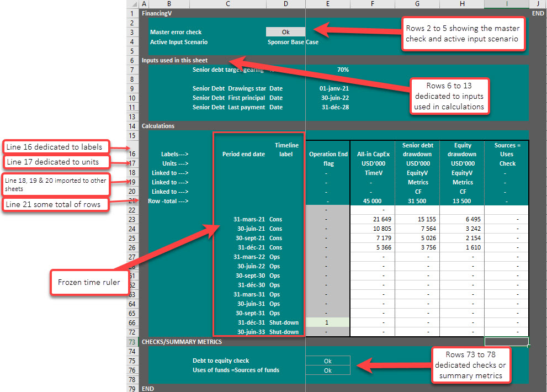The width and height of the screenshot is (547, 392).
Task: Click the 30-sept-21 period end date
Action: 250,239
